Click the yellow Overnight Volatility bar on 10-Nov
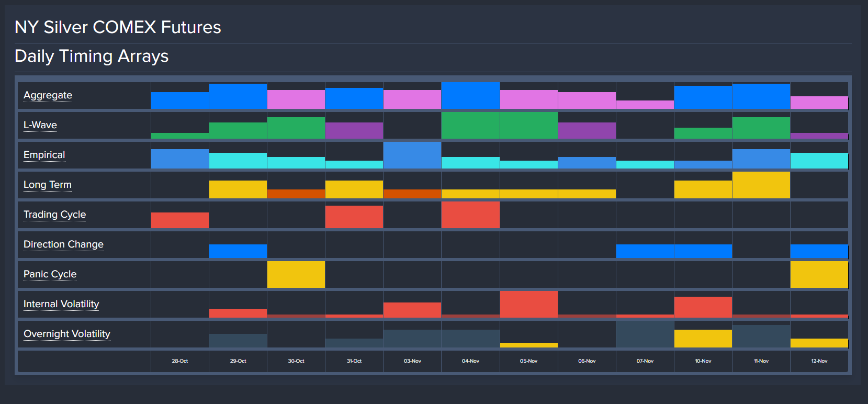Image resolution: width=868 pixels, height=404 pixels. point(703,339)
